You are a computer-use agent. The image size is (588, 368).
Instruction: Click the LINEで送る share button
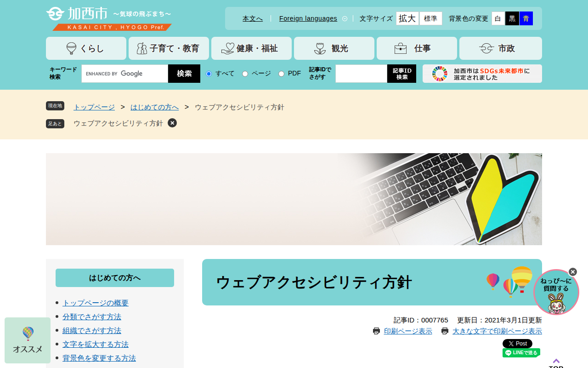tap(521, 353)
